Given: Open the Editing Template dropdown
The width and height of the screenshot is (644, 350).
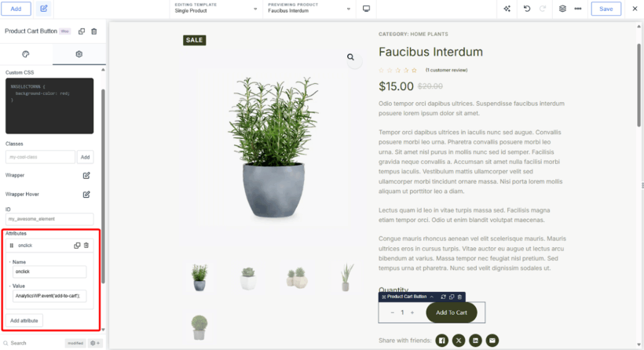Looking at the screenshot, I should pos(216,9).
